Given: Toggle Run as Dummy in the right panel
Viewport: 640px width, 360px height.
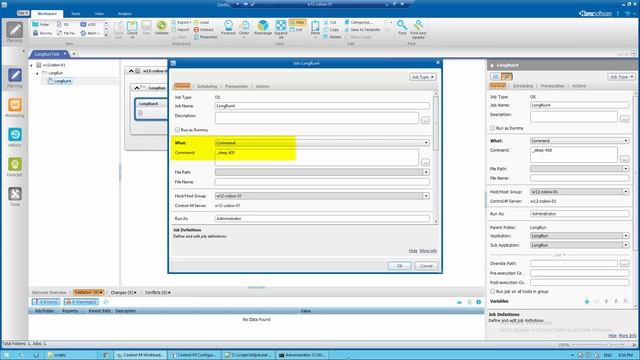Looking at the screenshot, I should 492,128.
